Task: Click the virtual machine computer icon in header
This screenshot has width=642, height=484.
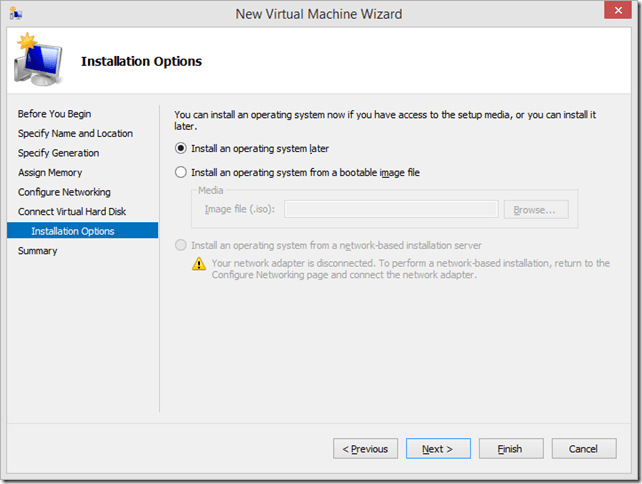Action: pos(38,62)
